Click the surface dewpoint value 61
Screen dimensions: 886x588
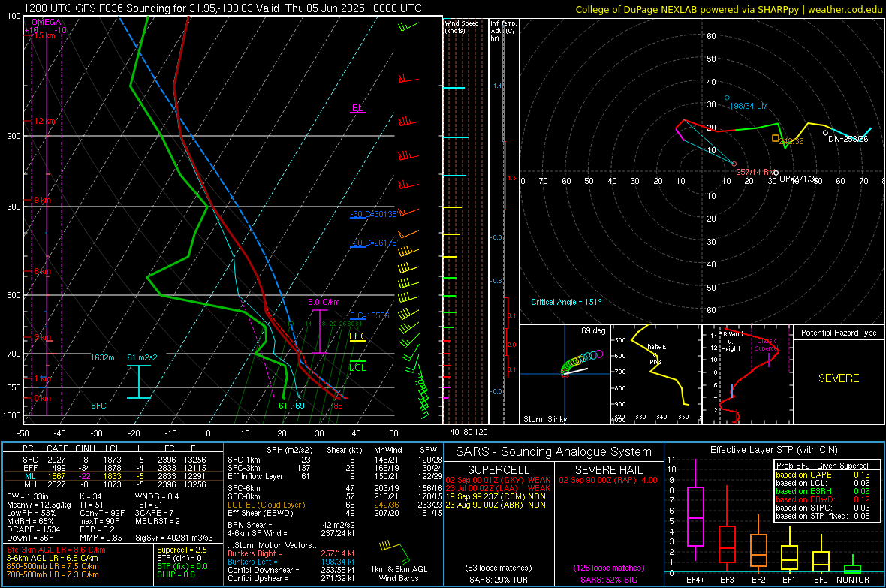283,406
